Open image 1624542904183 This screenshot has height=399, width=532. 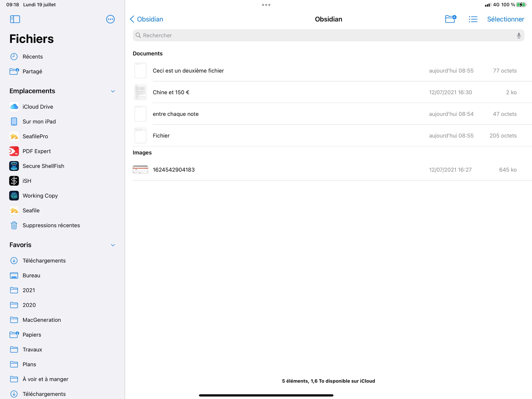pos(332,170)
